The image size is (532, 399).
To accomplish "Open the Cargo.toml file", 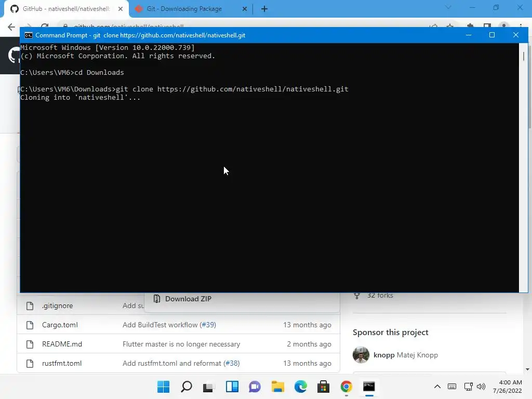I will (60, 325).
